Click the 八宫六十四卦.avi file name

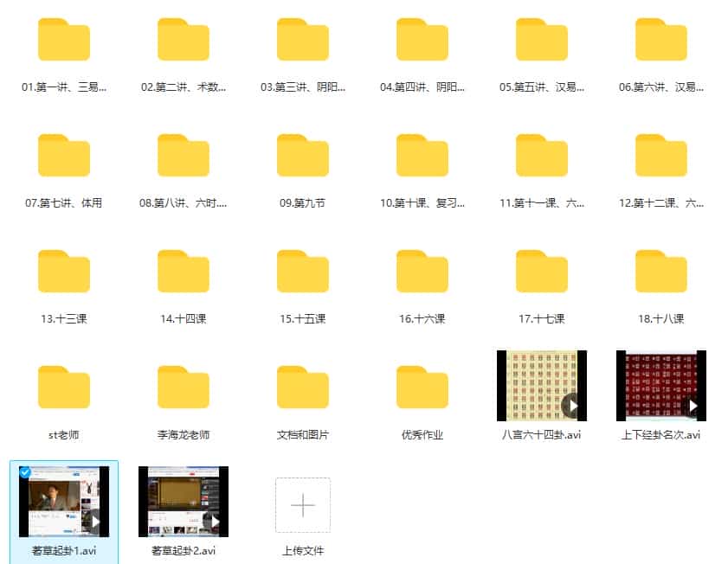[541, 433]
